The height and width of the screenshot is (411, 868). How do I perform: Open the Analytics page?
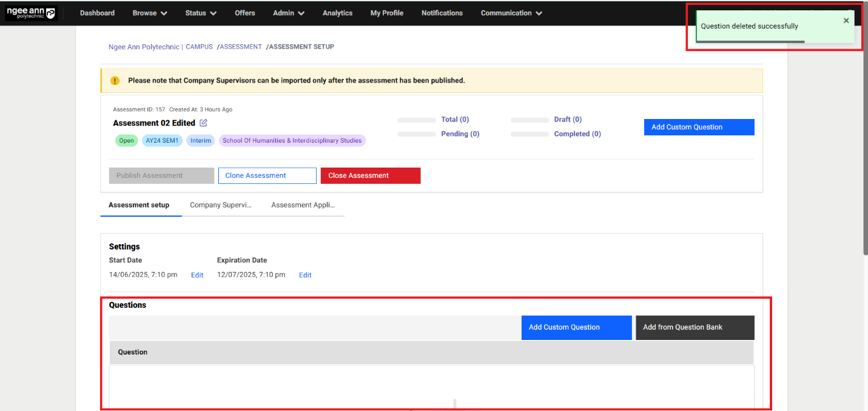(337, 13)
